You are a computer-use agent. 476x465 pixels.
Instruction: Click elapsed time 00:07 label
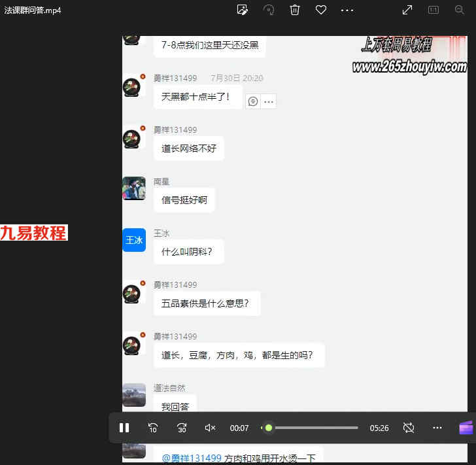pyautogui.click(x=239, y=428)
